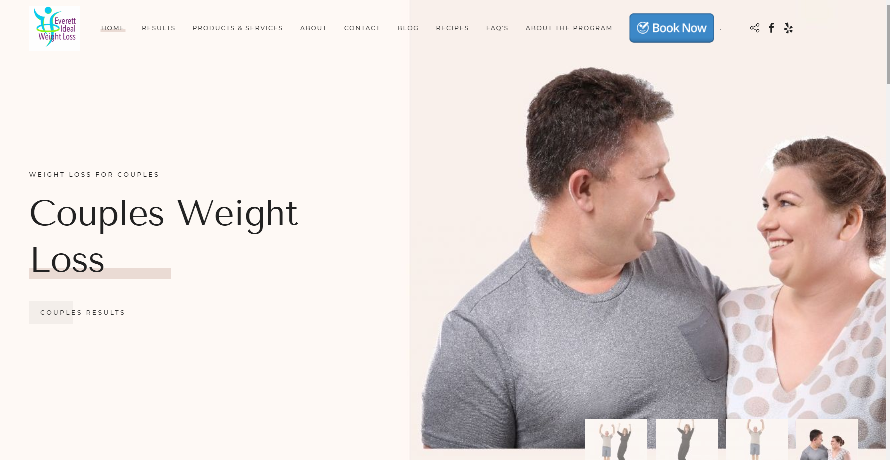The image size is (890, 460).
Task: Open the Results menu item
Action: click(158, 28)
